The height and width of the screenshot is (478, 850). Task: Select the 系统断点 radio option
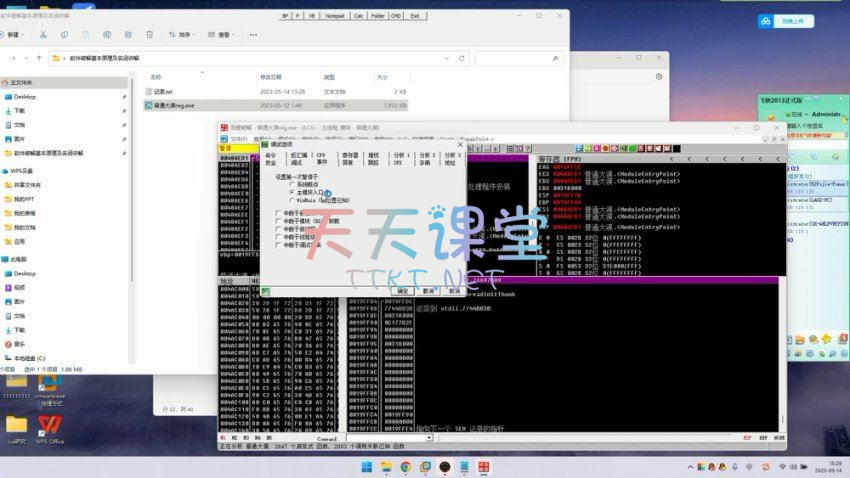292,184
